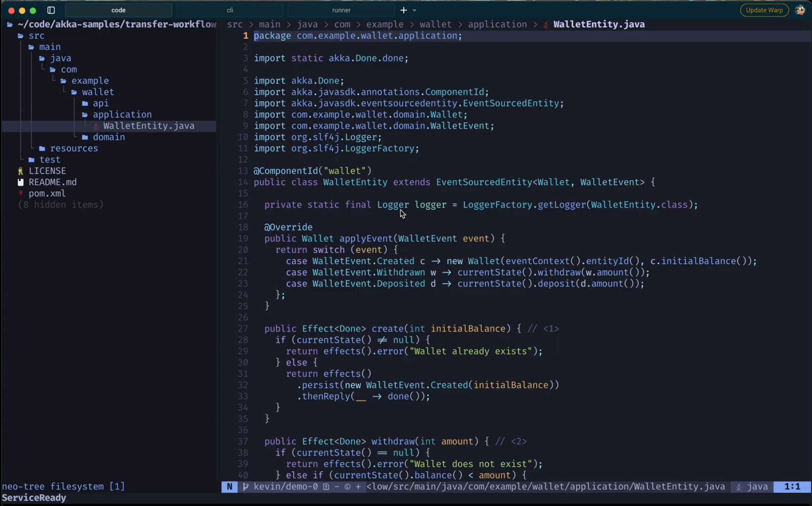Open the tab options chevron next to plus
Image resolution: width=812 pixels, height=506 pixels.
coord(414,10)
